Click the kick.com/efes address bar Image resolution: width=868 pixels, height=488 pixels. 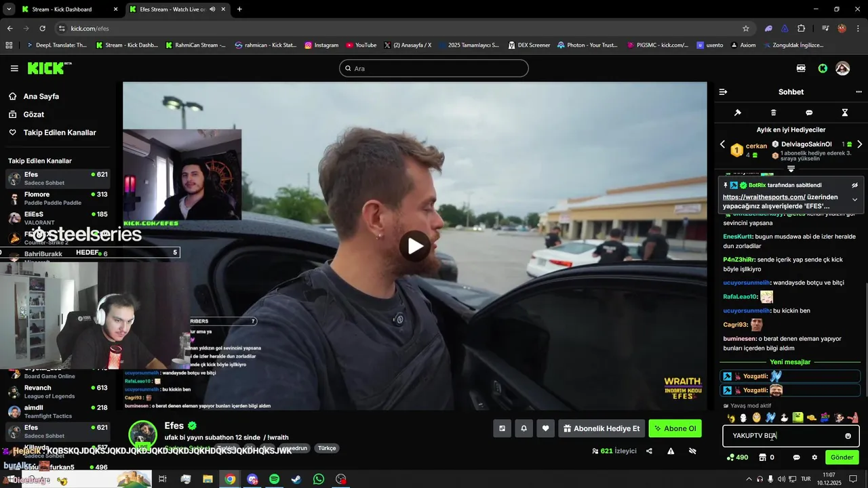tap(400, 28)
